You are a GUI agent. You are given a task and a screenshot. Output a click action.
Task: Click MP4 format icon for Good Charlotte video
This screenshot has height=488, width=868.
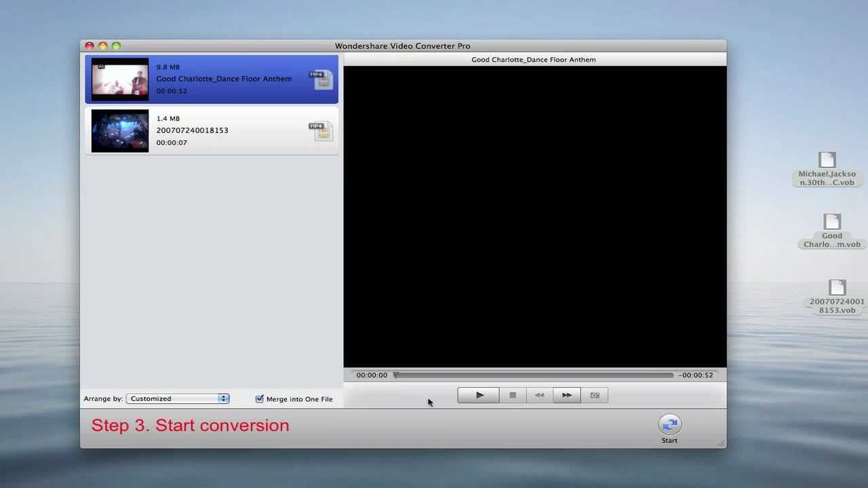tap(321, 79)
